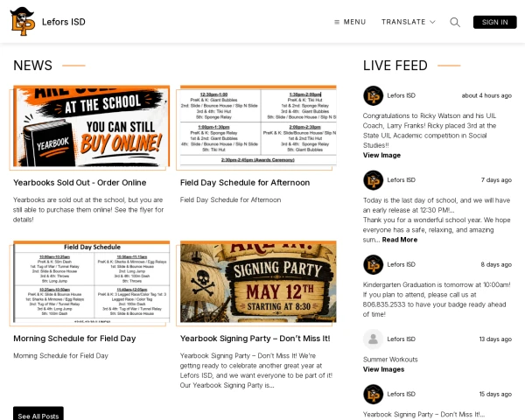This screenshot has height=420, width=525.
Task: Click View Images under Summer Workouts
Action: [x=383, y=369]
